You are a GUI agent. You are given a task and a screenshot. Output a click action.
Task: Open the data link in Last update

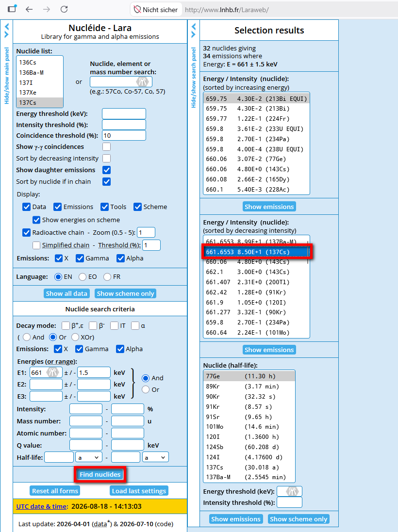point(100,524)
